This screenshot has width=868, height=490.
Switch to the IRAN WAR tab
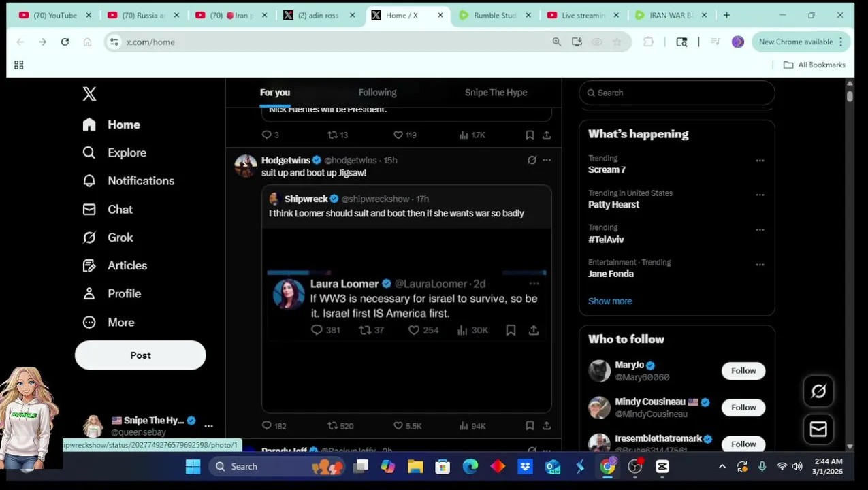671,15
